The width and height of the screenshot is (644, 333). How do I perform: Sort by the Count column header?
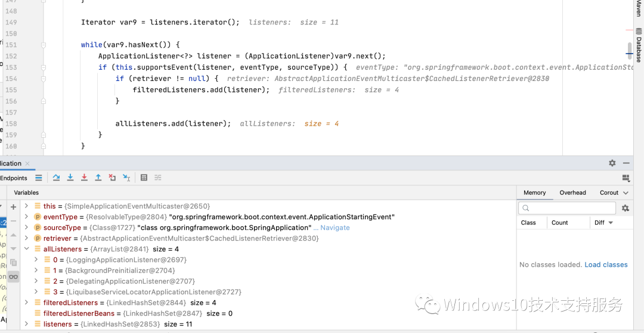(560, 223)
